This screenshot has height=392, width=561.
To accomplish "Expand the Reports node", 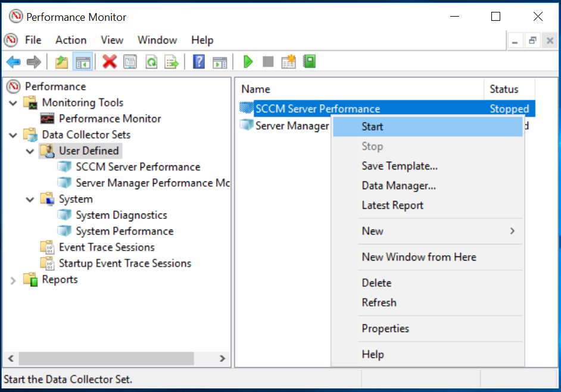I will pyautogui.click(x=13, y=281).
